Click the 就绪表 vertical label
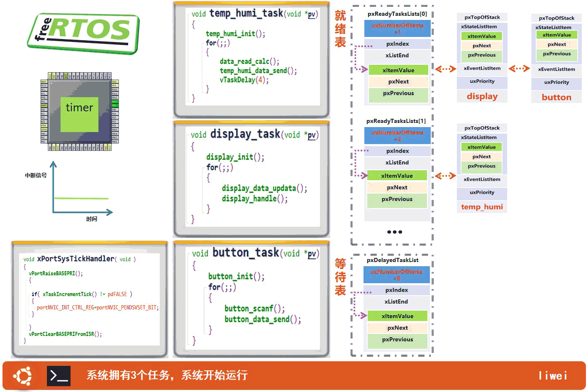Screen dimensions: 588x392 [x=340, y=29]
